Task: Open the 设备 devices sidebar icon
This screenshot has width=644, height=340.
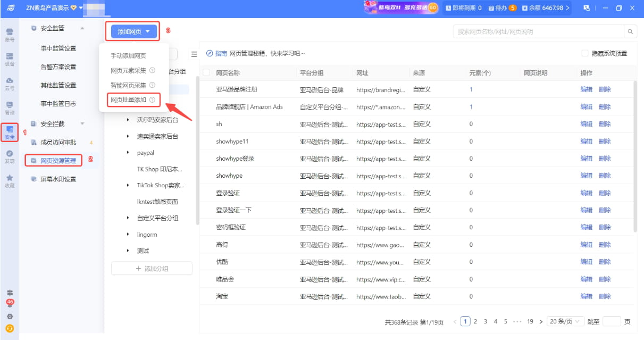Action: pyautogui.click(x=10, y=59)
